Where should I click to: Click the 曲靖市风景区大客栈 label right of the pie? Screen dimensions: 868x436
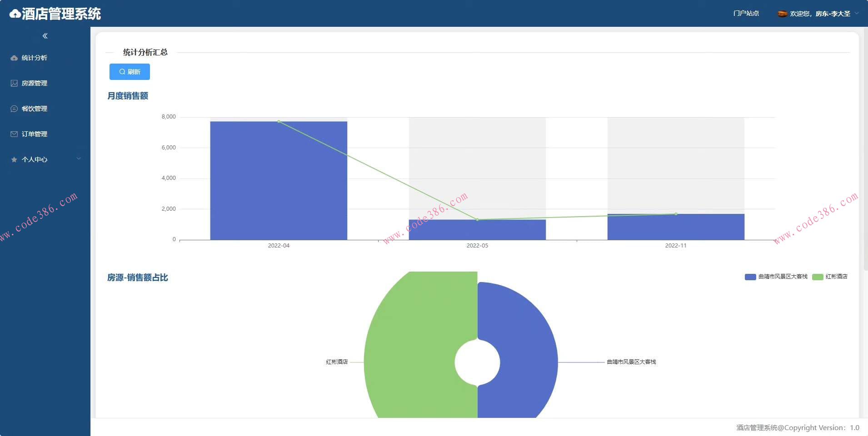point(631,362)
